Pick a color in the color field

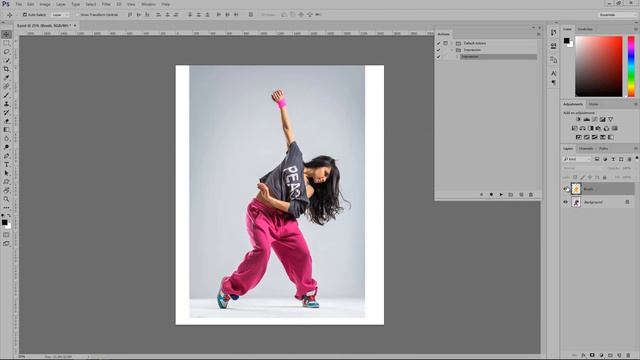(x=599, y=66)
